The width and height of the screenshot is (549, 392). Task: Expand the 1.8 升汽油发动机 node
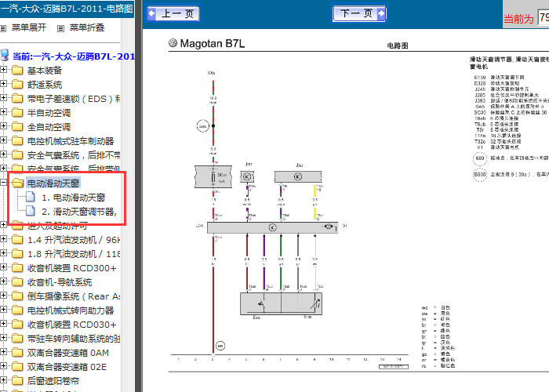tap(3, 253)
